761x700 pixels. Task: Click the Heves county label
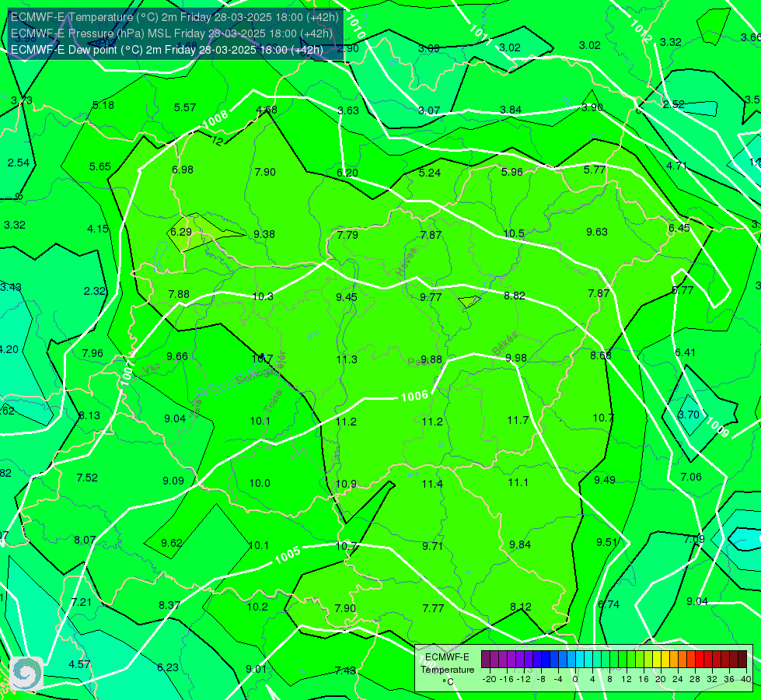point(407,262)
